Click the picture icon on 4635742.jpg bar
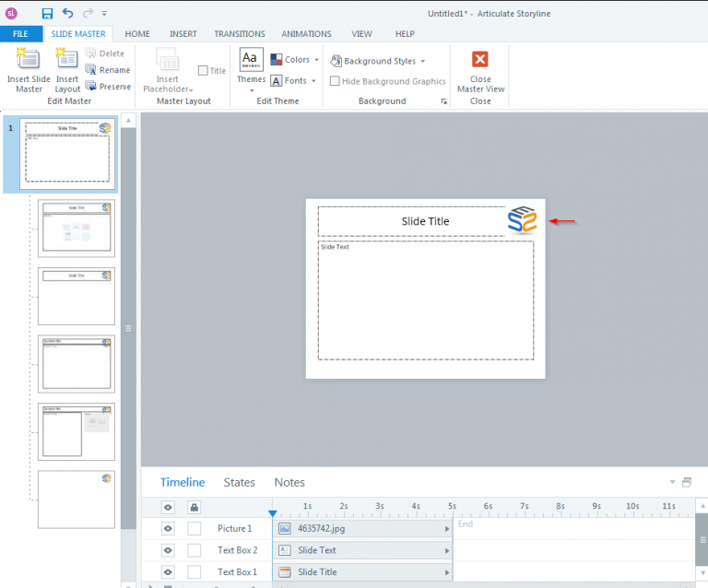Viewport: 708px width, 588px height. pos(285,528)
